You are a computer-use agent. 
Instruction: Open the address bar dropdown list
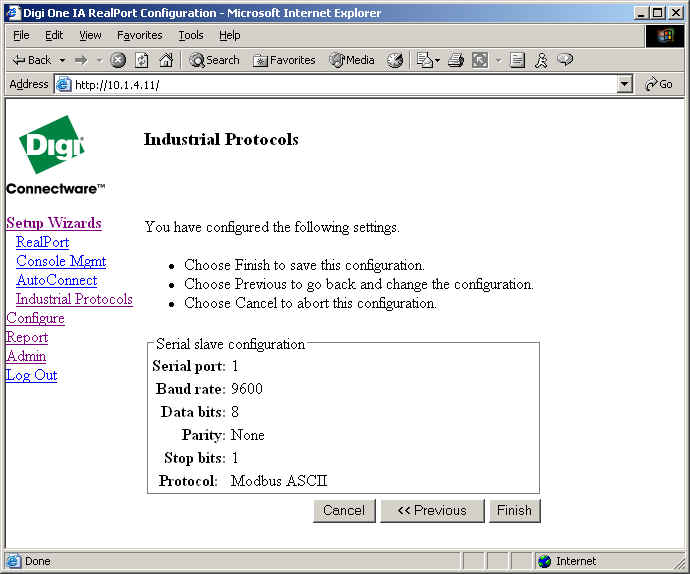pos(625,85)
